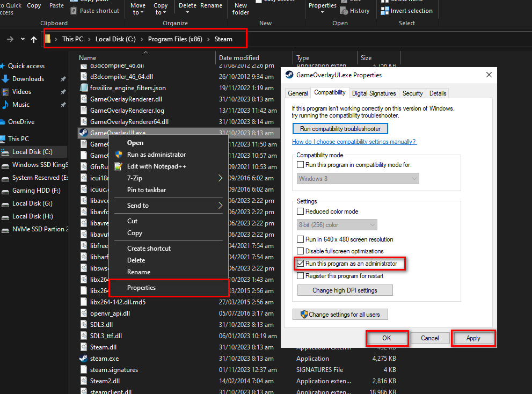Viewport: 532px width, 394px height.
Task: Open the Windows 8 compatibility mode dropdown
Action: click(x=358, y=178)
